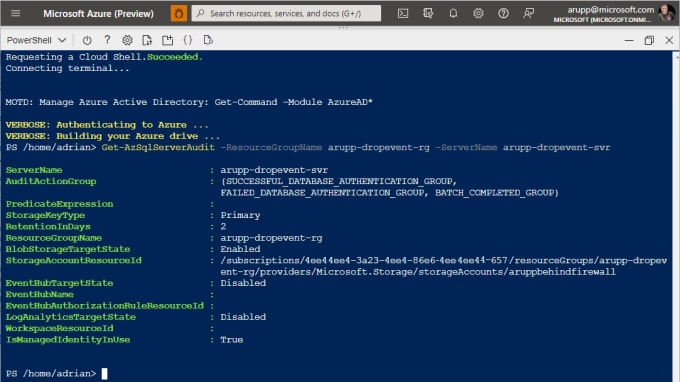Expand the PowerShell shell type dropdown
The height and width of the screenshot is (382, 680).
36,40
